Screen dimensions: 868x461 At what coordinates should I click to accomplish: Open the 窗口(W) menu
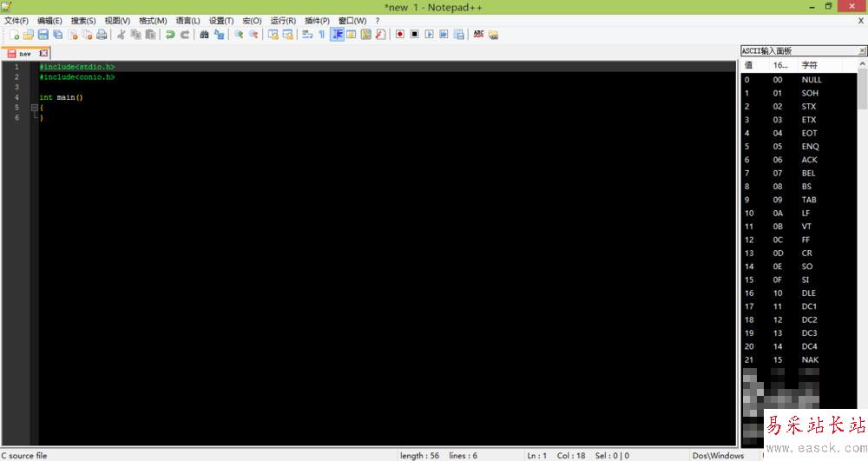[x=352, y=21]
